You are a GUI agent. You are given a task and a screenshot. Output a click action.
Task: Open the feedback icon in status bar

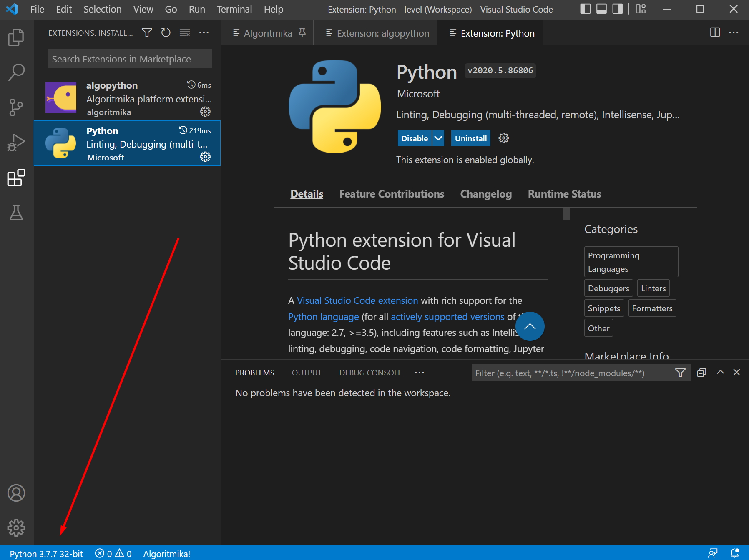(713, 553)
